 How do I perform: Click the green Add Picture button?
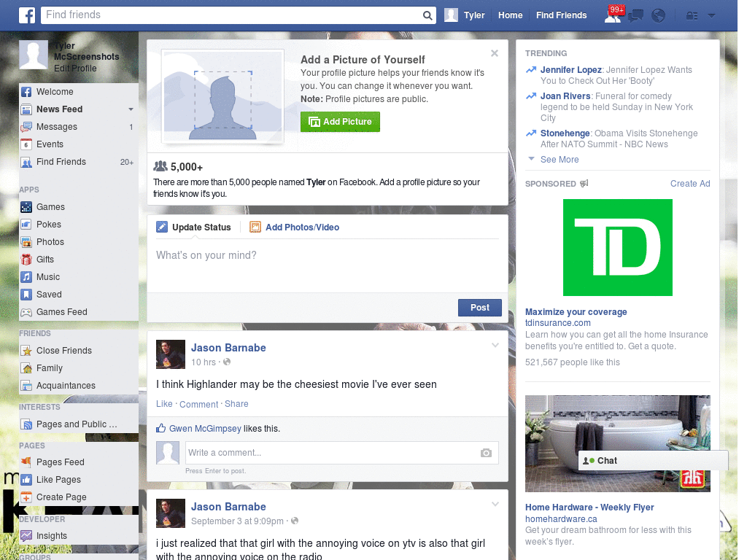click(340, 122)
